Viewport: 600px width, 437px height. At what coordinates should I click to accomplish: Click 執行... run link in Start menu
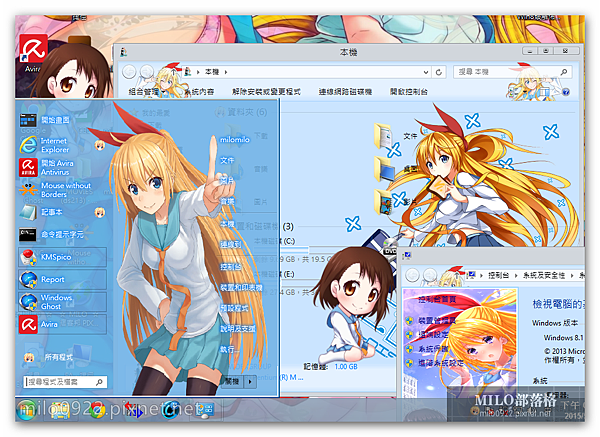[x=228, y=349]
